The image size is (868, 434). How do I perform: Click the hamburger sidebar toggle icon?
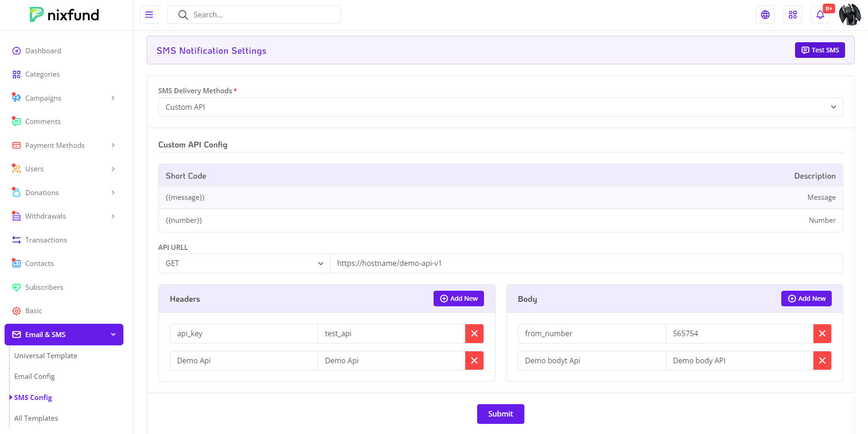149,15
